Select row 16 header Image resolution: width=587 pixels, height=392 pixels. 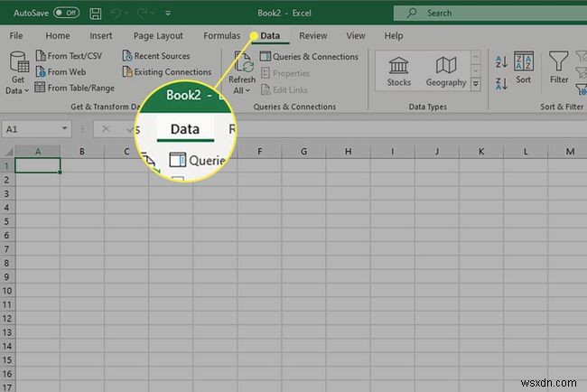[6, 374]
